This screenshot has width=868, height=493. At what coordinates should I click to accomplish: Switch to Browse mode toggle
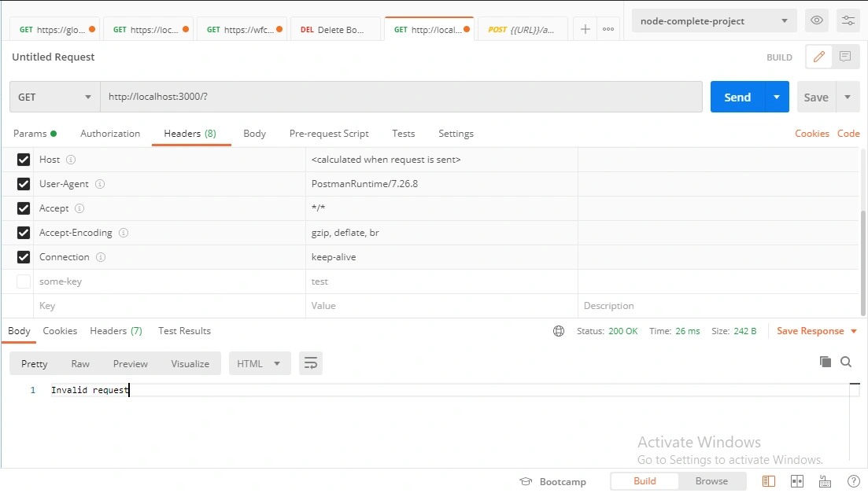click(x=711, y=481)
